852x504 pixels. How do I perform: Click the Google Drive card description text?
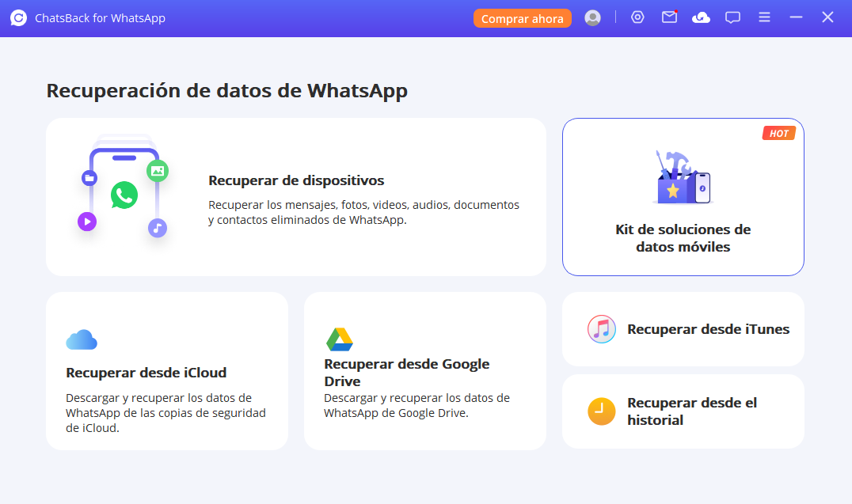[416, 405]
